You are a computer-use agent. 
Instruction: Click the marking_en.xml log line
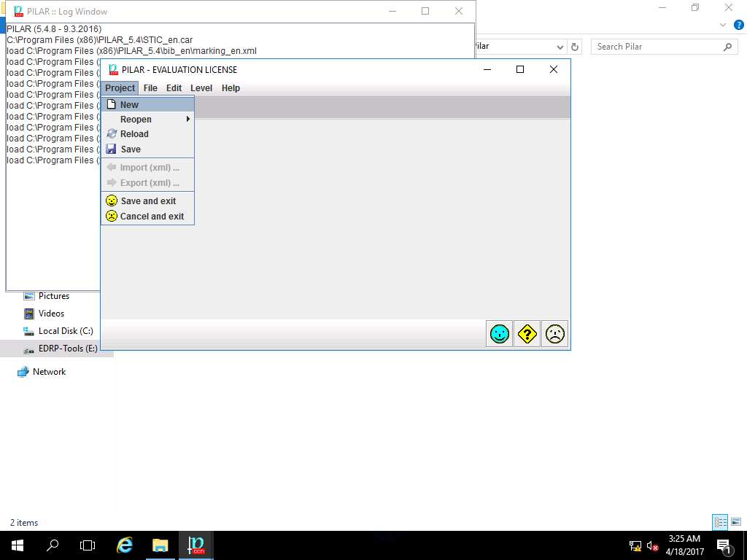131,51
